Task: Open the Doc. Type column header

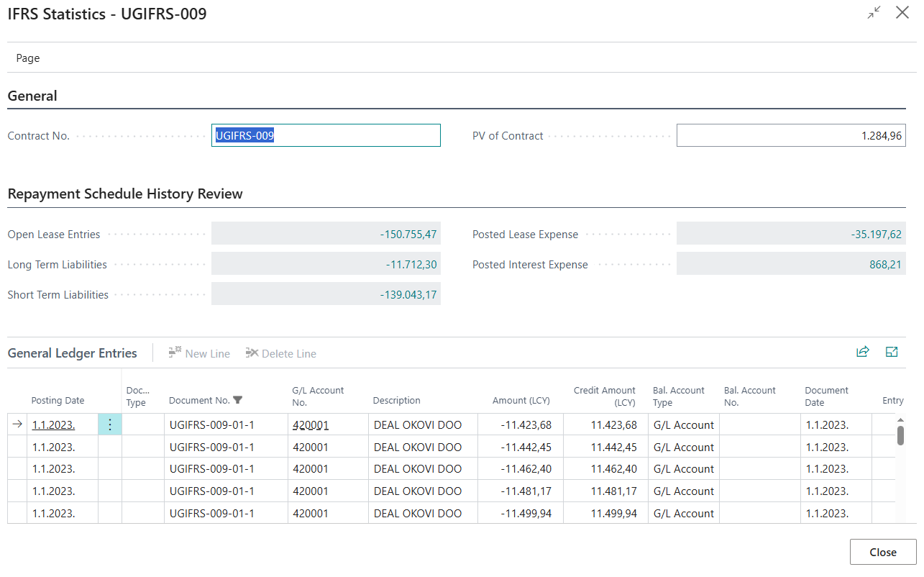Action: click(x=138, y=396)
